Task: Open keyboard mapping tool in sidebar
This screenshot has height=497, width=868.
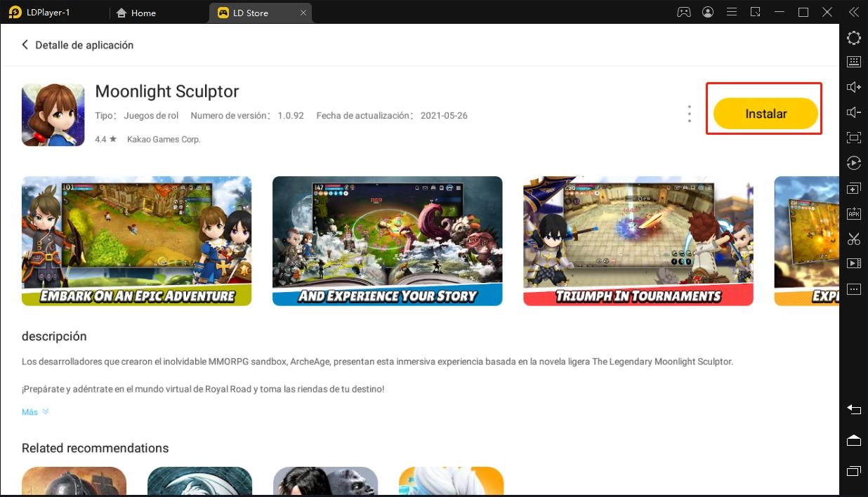Action: coord(854,62)
